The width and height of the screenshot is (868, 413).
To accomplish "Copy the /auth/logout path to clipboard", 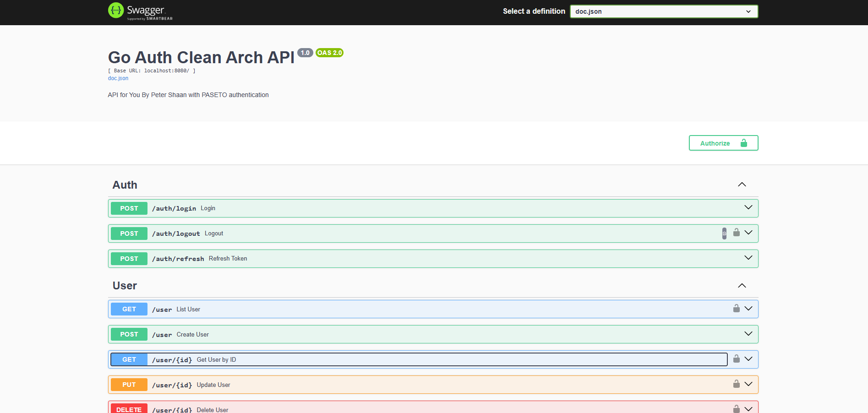I will point(724,234).
